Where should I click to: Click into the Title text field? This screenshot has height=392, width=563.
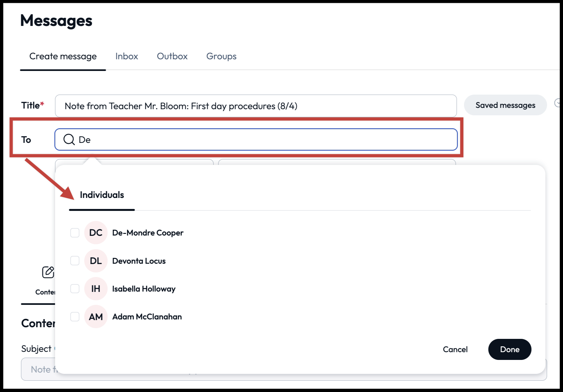[x=256, y=106]
